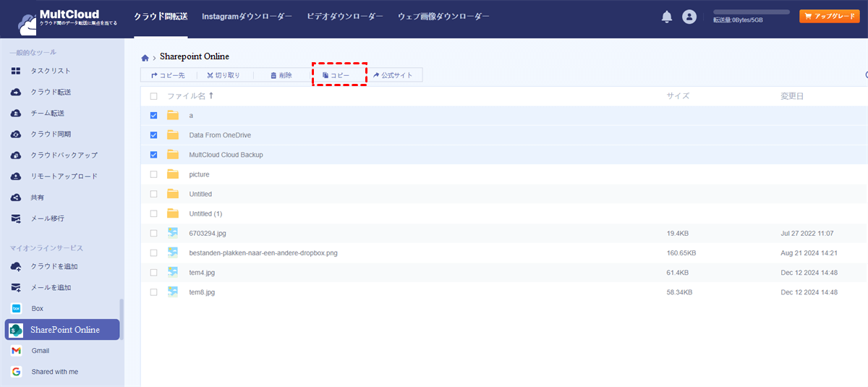Click the sidebar vertical scrollbar

click(122, 318)
